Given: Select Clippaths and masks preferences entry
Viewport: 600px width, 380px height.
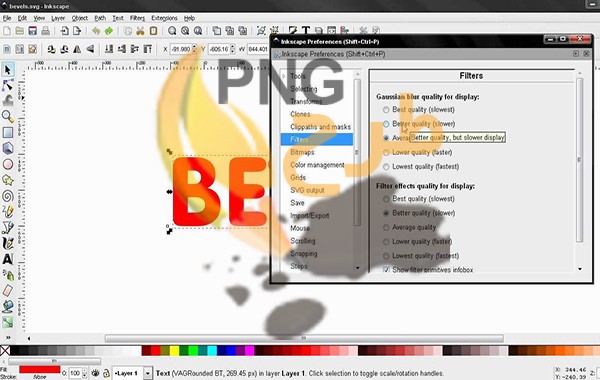Looking at the screenshot, I should pos(320,127).
